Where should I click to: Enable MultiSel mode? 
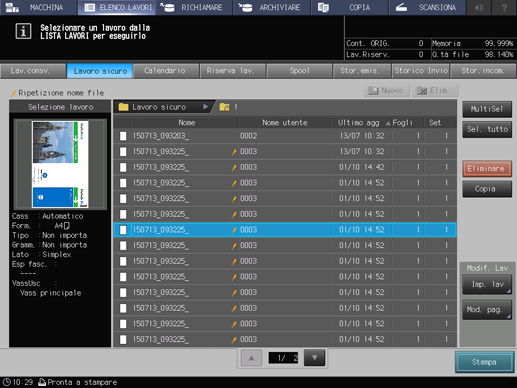point(487,109)
